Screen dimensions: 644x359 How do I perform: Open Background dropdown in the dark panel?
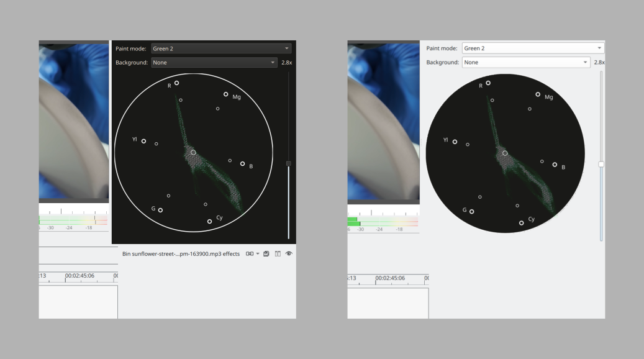(x=214, y=62)
